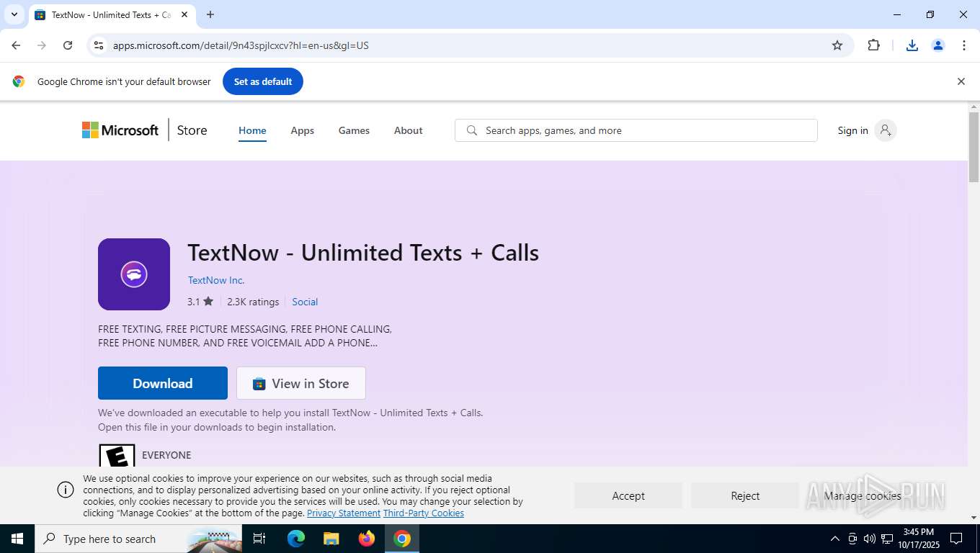Click the Microsoft logo
This screenshot has width=980, height=553.
point(120,130)
